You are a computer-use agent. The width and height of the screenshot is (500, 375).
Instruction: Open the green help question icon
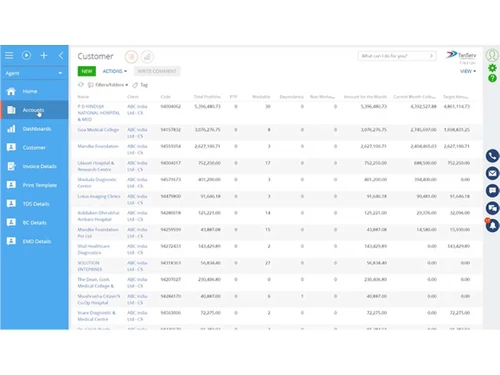tap(492, 78)
